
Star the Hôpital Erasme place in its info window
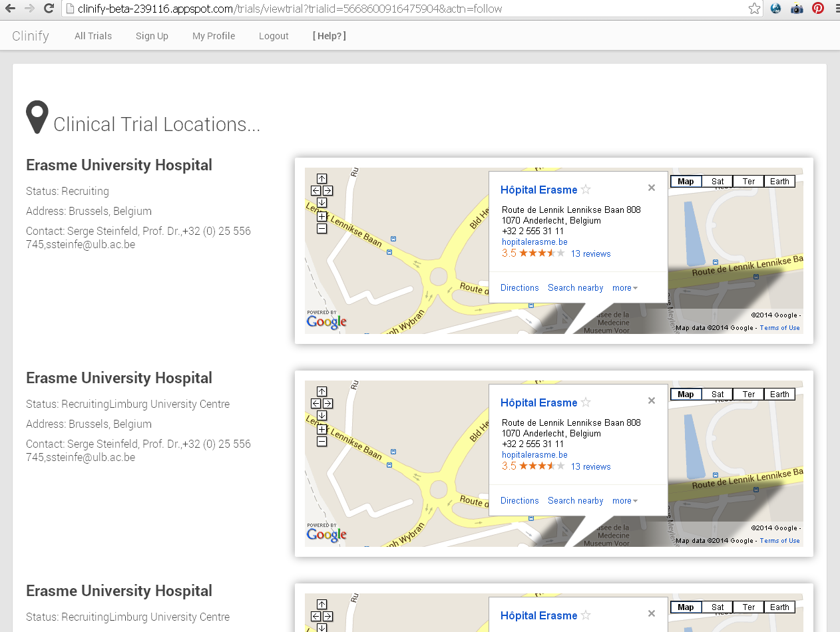[586, 190]
